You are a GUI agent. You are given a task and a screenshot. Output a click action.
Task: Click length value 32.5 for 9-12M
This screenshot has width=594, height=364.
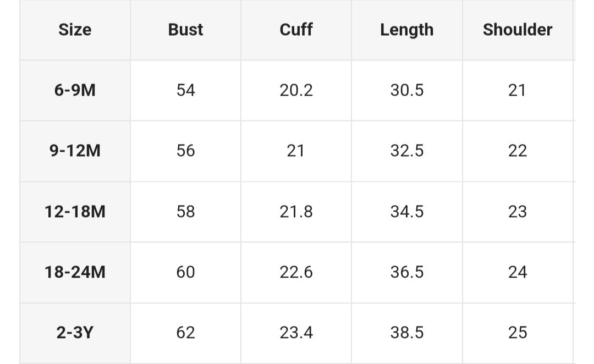click(x=407, y=151)
